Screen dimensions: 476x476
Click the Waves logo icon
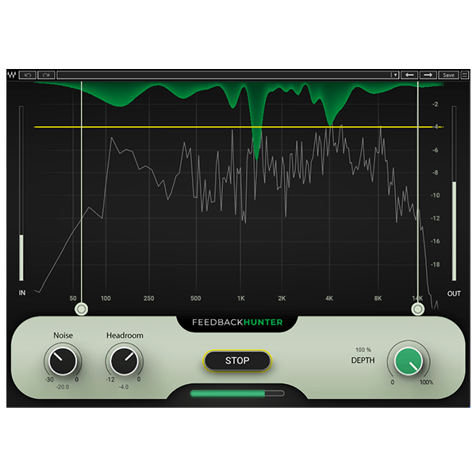11,75
